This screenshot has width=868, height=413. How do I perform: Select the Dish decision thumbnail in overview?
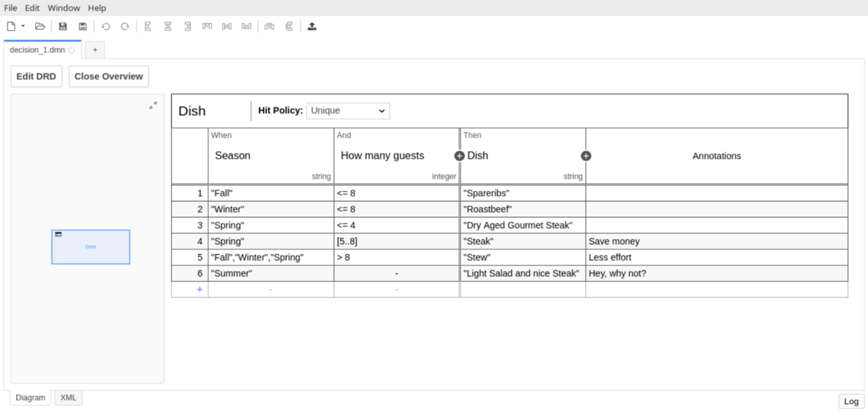[x=90, y=246]
